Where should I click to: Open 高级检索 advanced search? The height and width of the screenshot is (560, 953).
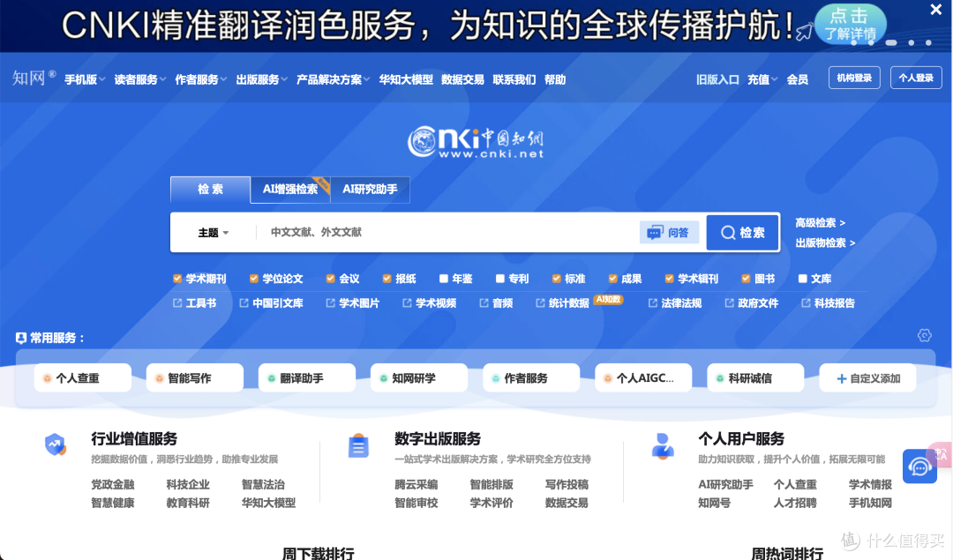tap(820, 223)
